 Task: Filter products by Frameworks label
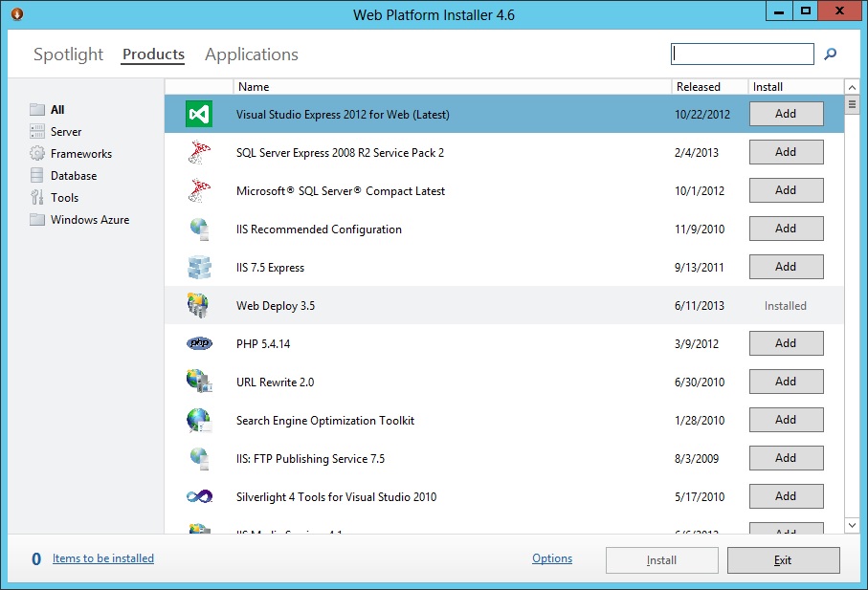tap(81, 154)
